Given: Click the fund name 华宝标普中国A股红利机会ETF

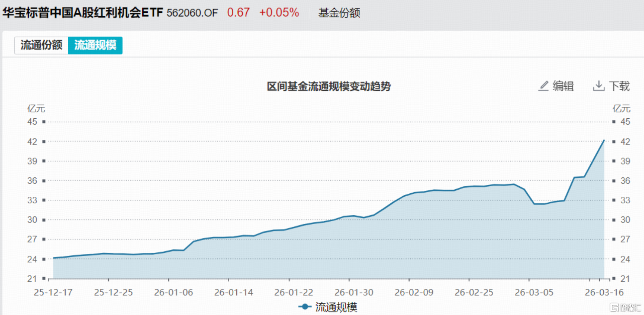Looking at the screenshot, I should (83, 13).
